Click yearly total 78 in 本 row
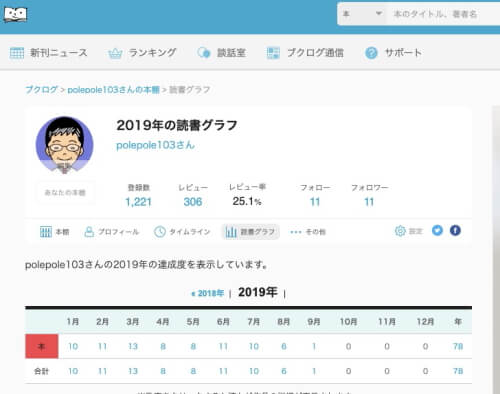500x394 pixels. point(458,347)
